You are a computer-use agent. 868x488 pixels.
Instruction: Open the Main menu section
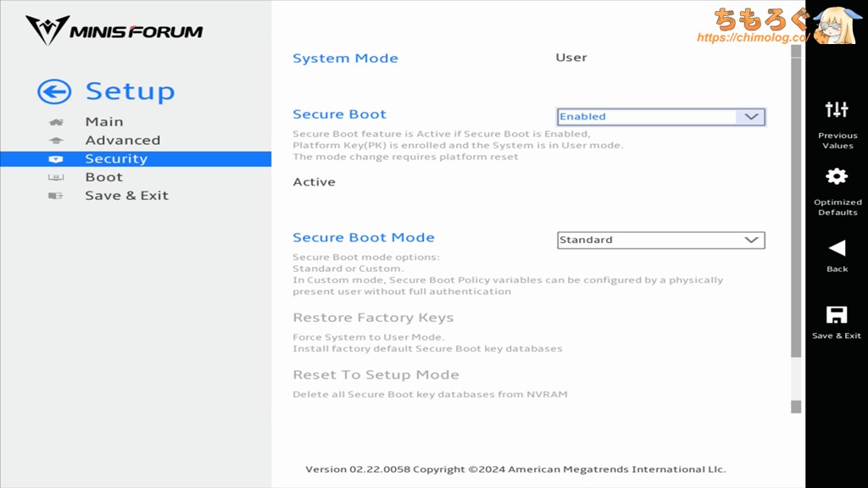tap(104, 122)
